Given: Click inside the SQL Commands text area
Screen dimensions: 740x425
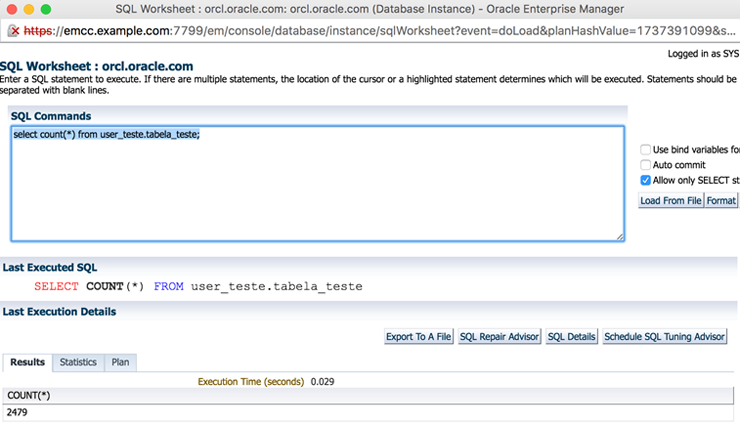Looking at the screenshot, I should coord(316,190).
